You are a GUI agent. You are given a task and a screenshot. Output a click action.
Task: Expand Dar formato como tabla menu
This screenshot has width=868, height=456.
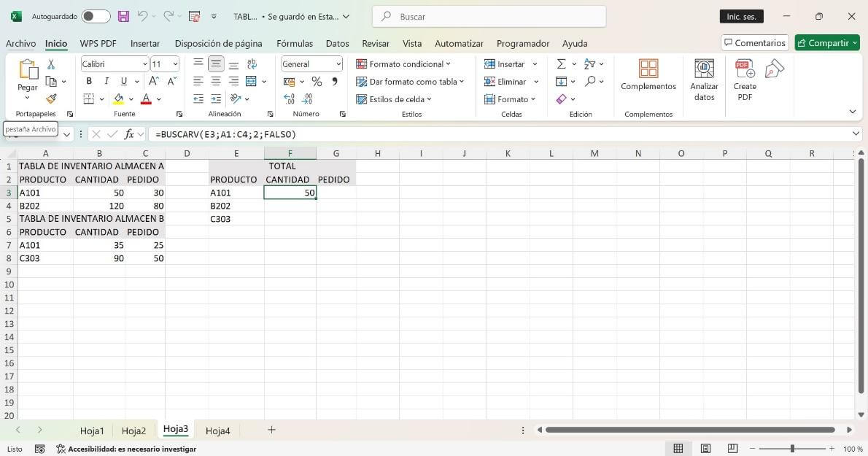[410, 81]
